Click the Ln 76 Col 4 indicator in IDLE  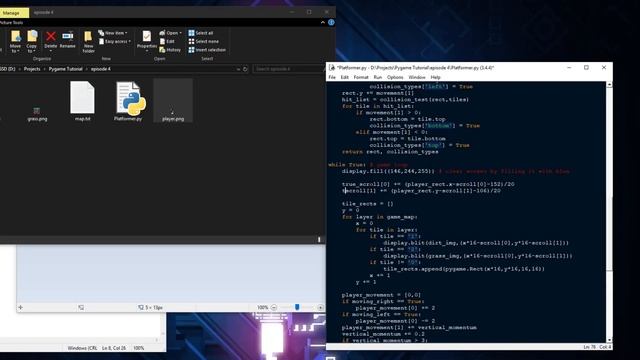pos(597,347)
